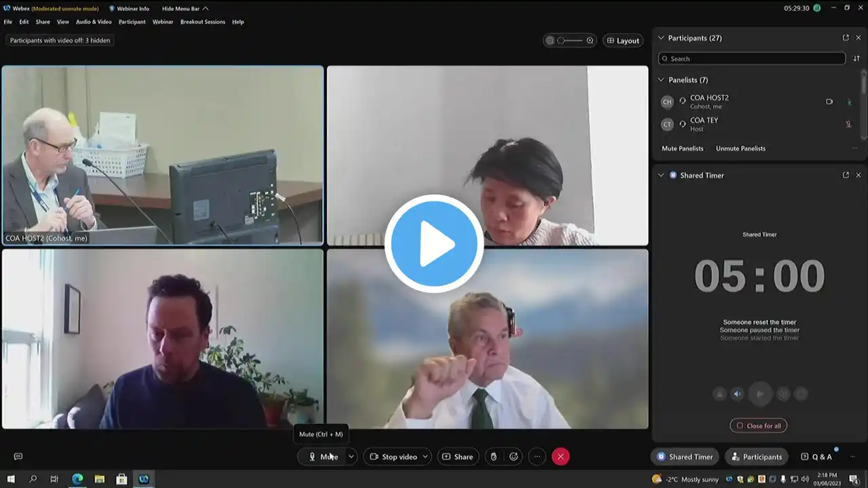Adjust the video zoom slider near Layout

570,41
